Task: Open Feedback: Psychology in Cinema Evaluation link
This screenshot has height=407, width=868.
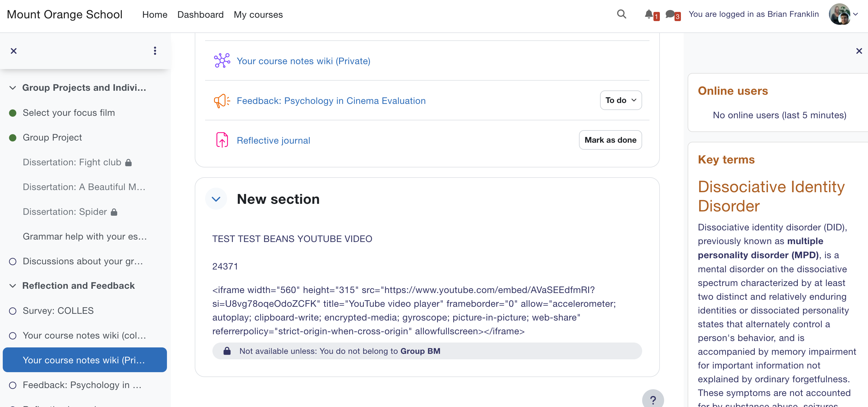Action: pyautogui.click(x=331, y=101)
